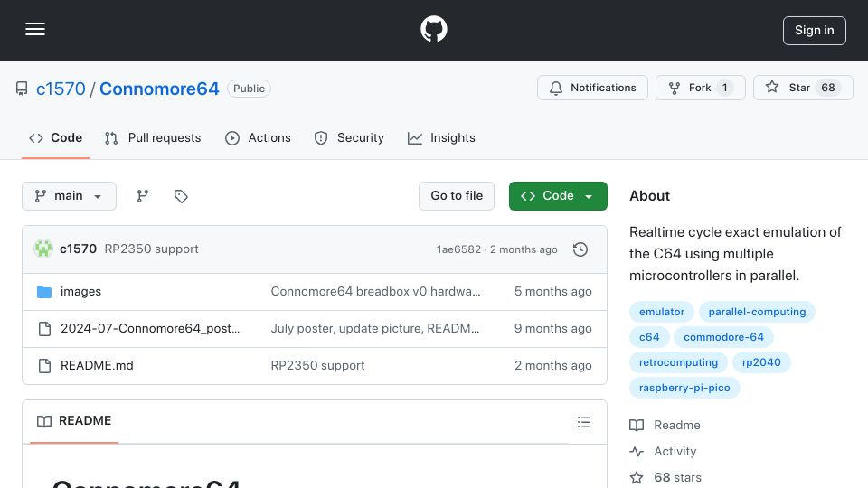Open the Activity link in About
This screenshot has height=488, width=868.
(x=663, y=452)
